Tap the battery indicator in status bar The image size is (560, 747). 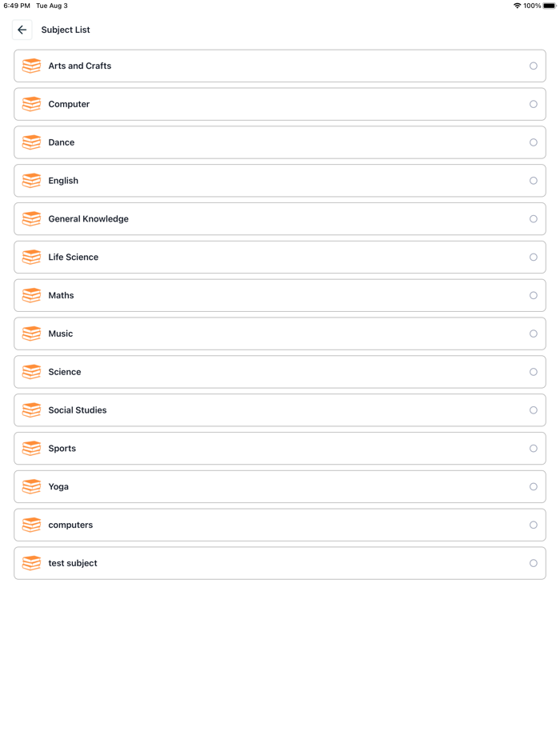[x=550, y=6]
